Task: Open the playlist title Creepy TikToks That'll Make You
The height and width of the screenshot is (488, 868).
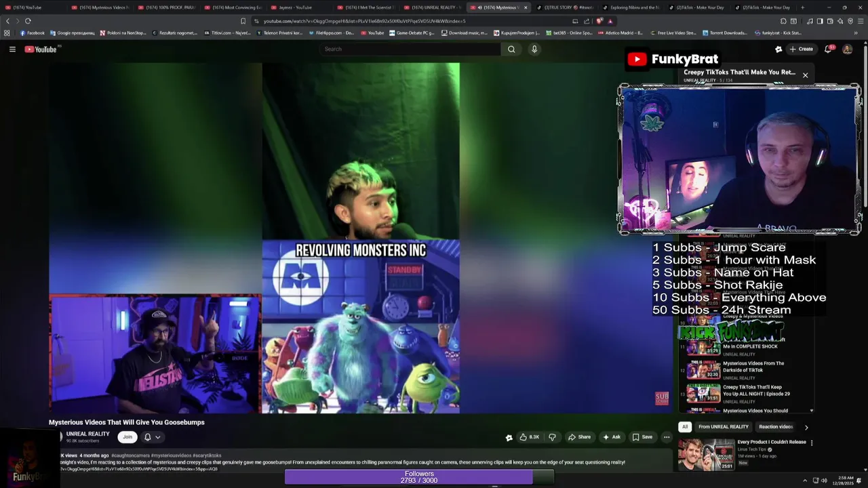Action: [739, 72]
